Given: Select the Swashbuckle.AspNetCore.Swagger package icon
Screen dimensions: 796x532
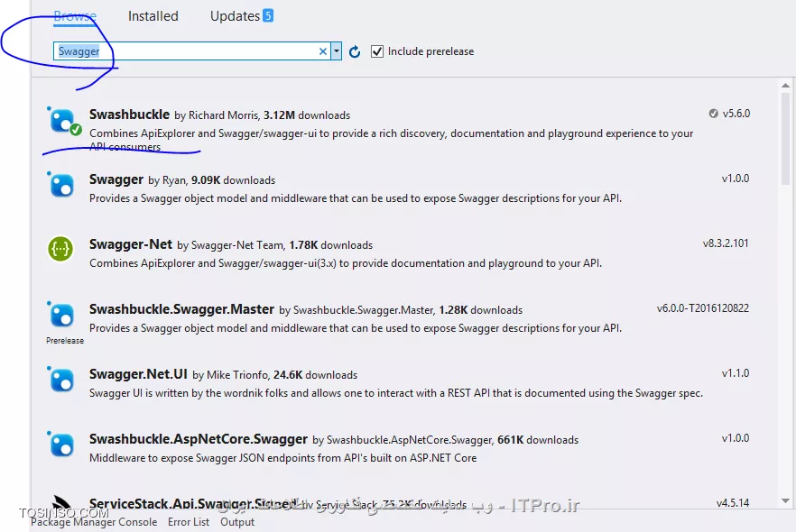Looking at the screenshot, I should point(61,445).
